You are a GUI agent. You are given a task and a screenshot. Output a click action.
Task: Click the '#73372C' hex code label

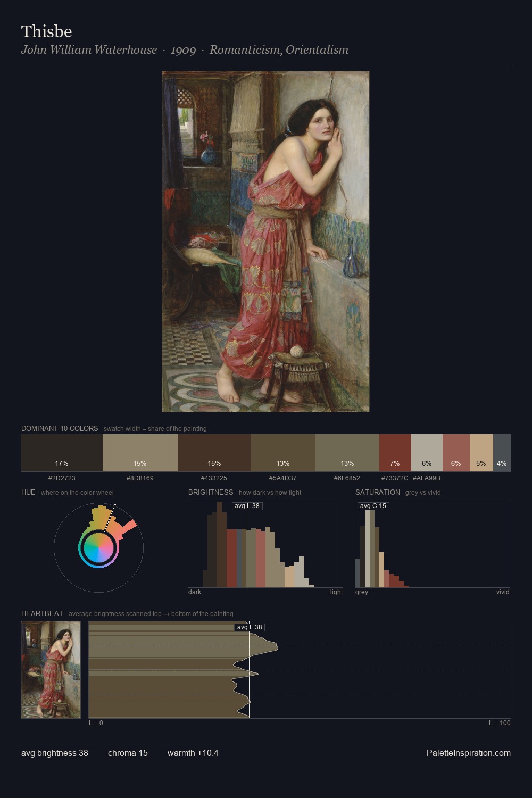click(395, 478)
